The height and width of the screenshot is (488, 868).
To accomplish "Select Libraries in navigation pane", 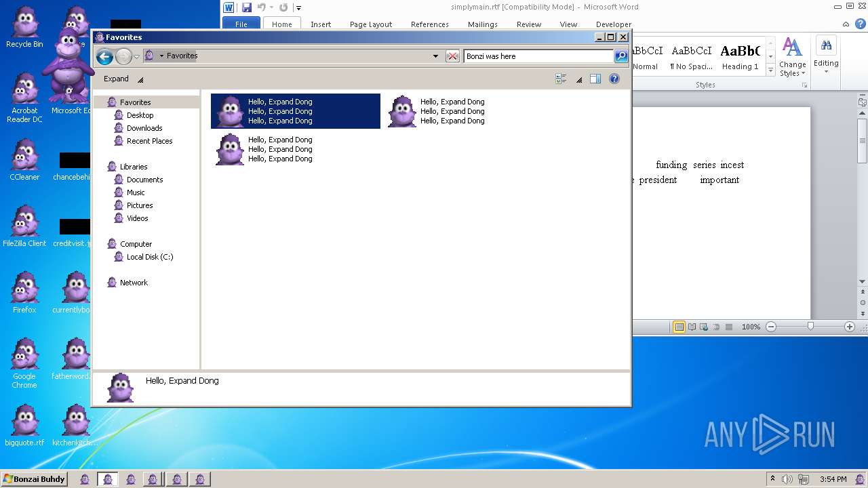I will click(134, 167).
